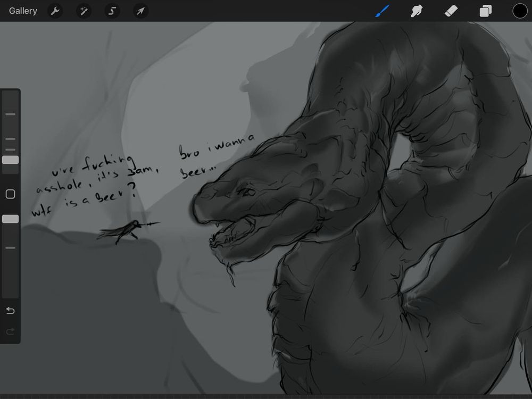Select the Brush tool
532x399 pixels.
(x=383, y=11)
